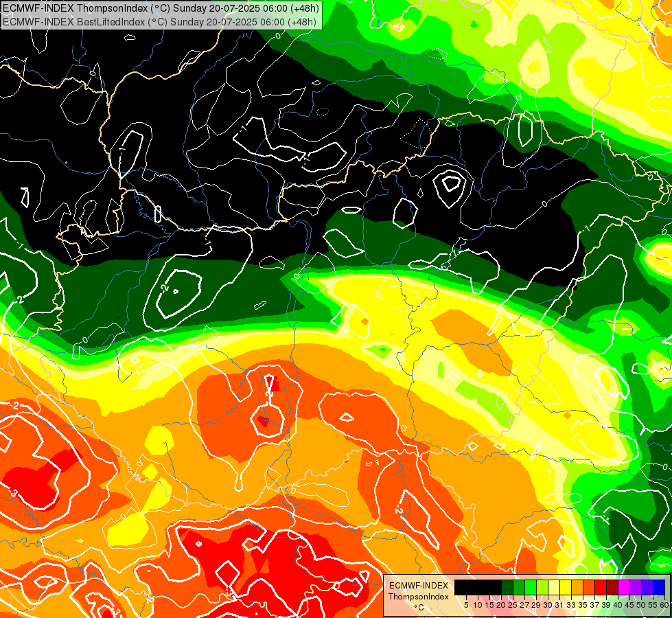672x618 pixels.
Task: Click the ThompsonIndex label in legend box
Action: pyautogui.click(x=419, y=597)
